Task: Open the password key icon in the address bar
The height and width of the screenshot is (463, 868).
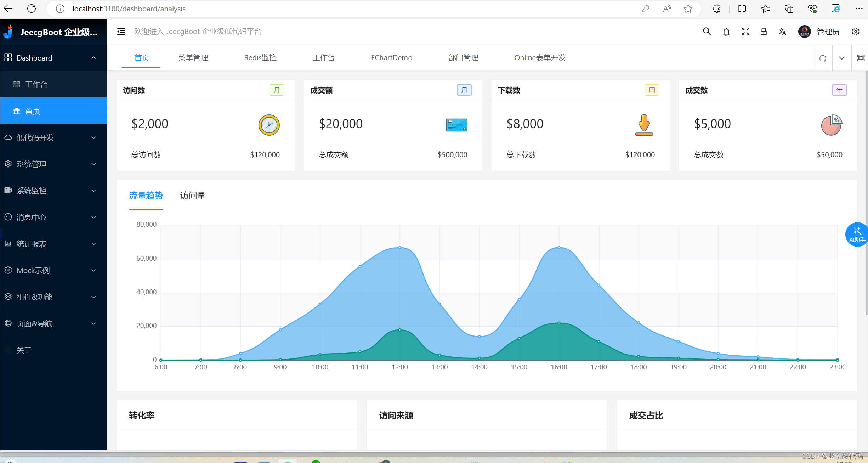Action: pyautogui.click(x=645, y=9)
